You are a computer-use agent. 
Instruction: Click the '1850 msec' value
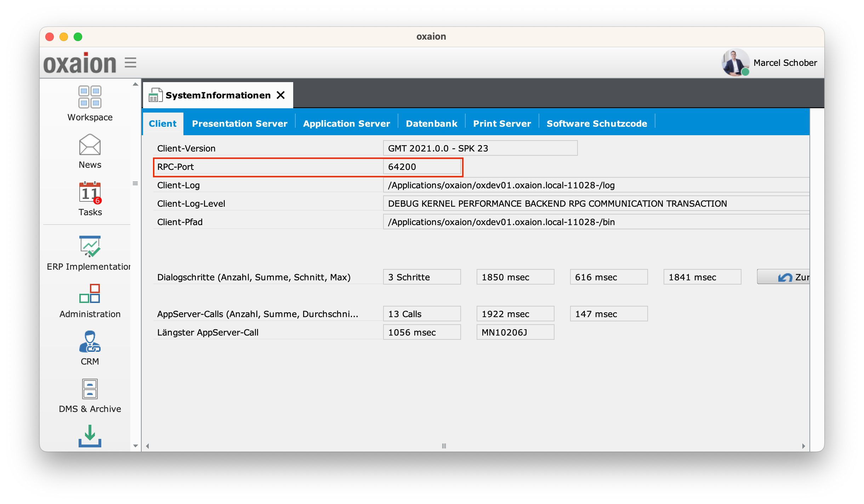coord(515,277)
